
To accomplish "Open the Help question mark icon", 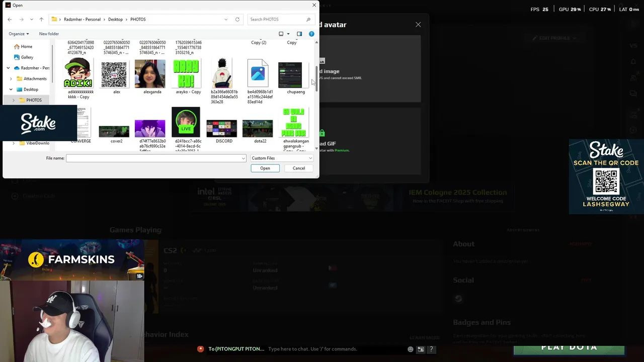I will point(311,34).
